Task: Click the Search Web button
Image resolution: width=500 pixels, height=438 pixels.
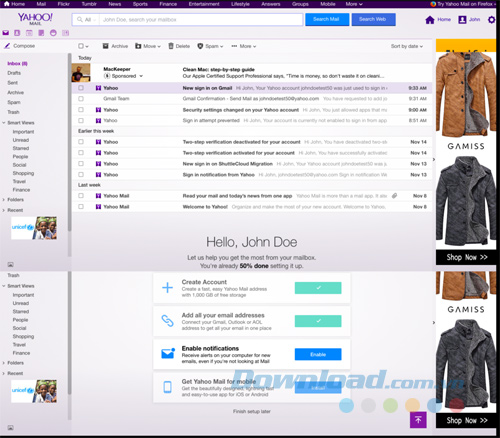Action: click(373, 19)
